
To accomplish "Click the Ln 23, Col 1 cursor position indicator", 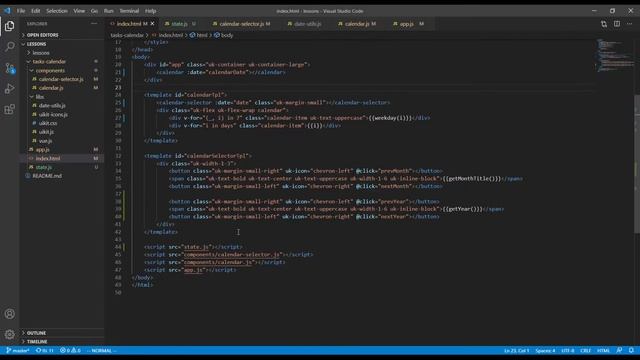I will (x=516, y=351).
